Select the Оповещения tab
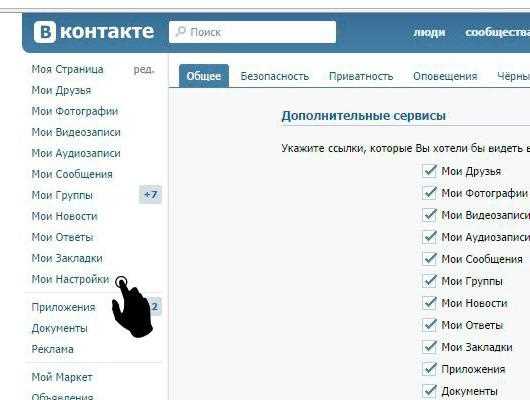530x400 pixels. (445, 76)
